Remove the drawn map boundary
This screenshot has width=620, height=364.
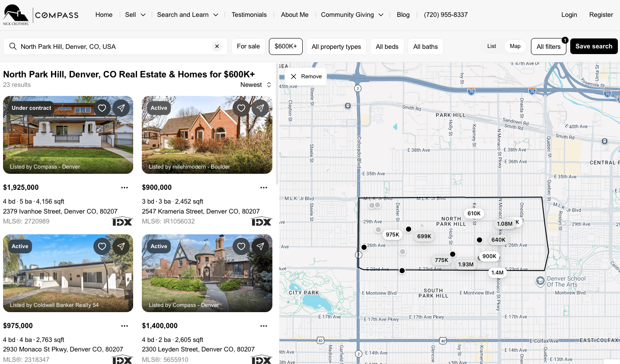306,77
